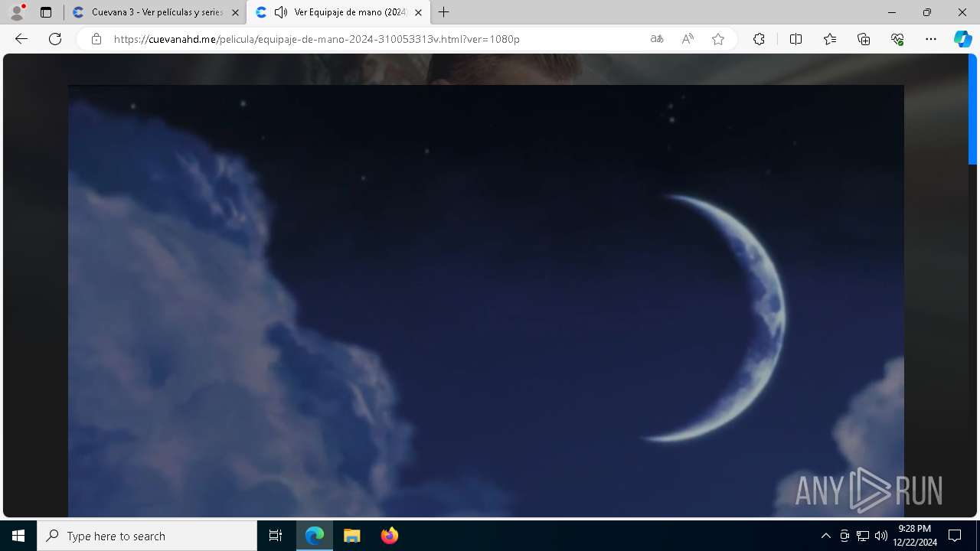Image resolution: width=980 pixels, height=551 pixels.
Task: View site information lock icon
Action: (x=96, y=39)
